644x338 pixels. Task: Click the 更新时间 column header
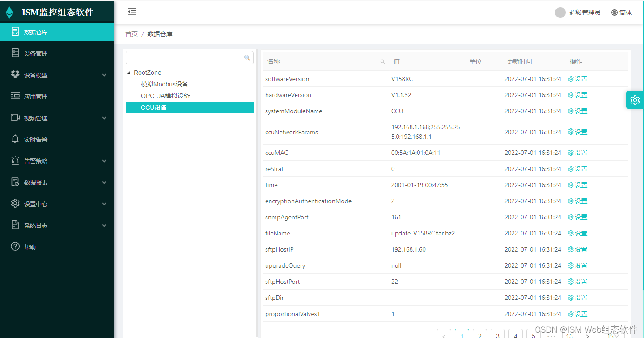(519, 61)
